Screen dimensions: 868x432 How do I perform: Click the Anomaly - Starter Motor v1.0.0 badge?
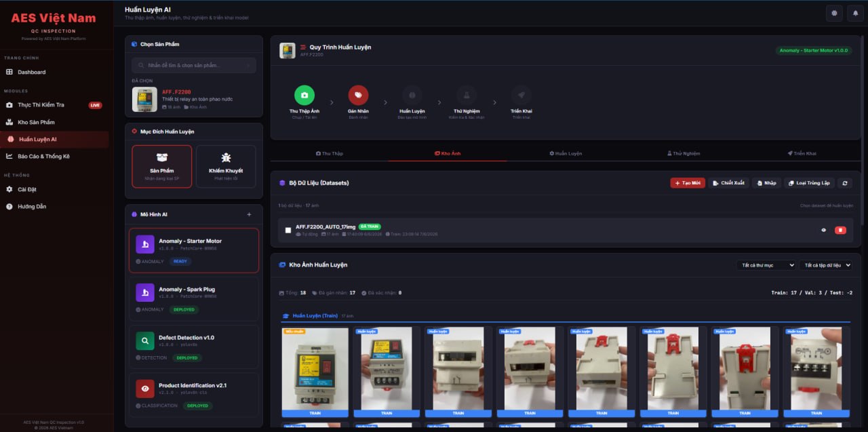814,50
